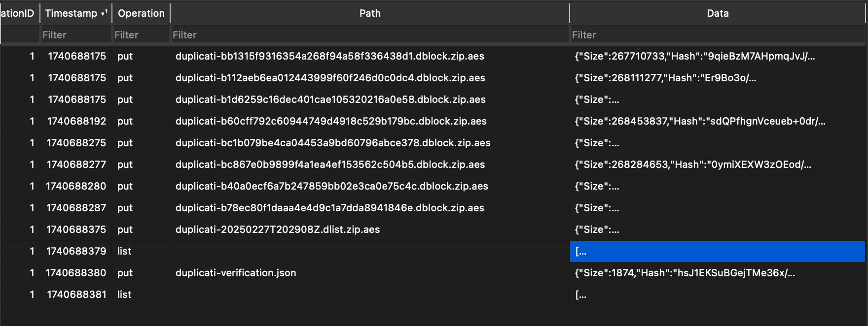Select Data cell in the duplicati-b40a0ecf row

pos(718,186)
